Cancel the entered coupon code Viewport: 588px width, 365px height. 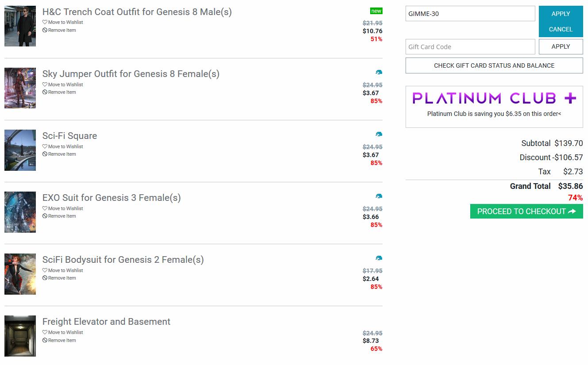(561, 29)
